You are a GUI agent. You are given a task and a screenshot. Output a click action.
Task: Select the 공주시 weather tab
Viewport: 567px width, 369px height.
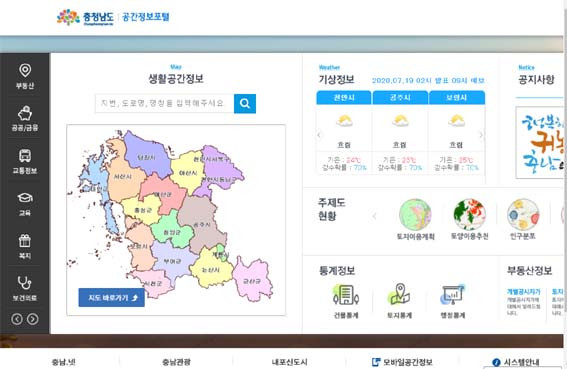click(x=400, y=98)
